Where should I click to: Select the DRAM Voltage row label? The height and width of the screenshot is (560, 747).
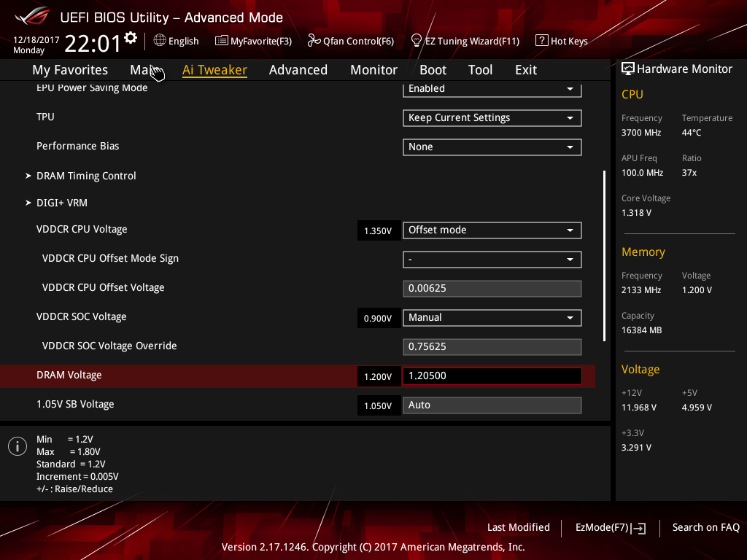[x=69, y=376]
